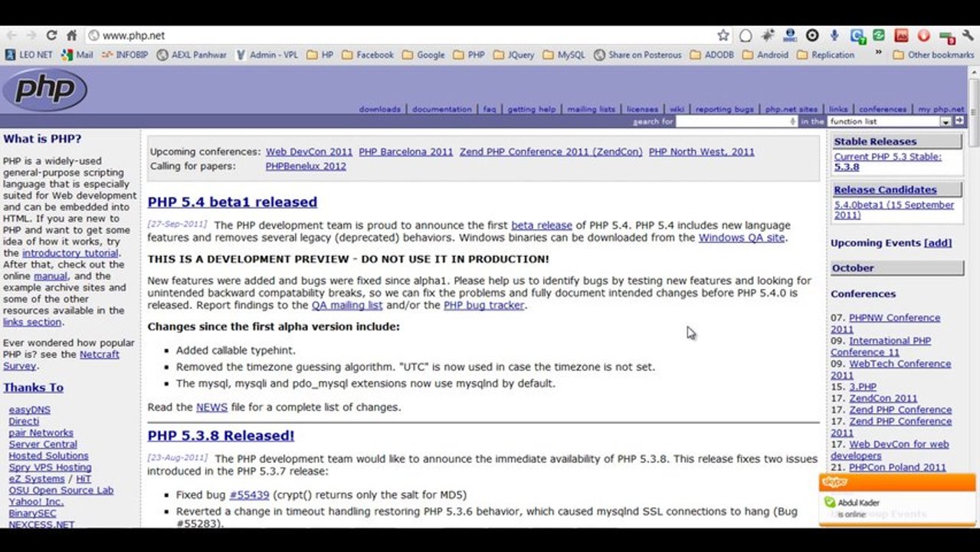Open the Chrome wrench settings menu
980x552 pixels.
tap(967, 35)
